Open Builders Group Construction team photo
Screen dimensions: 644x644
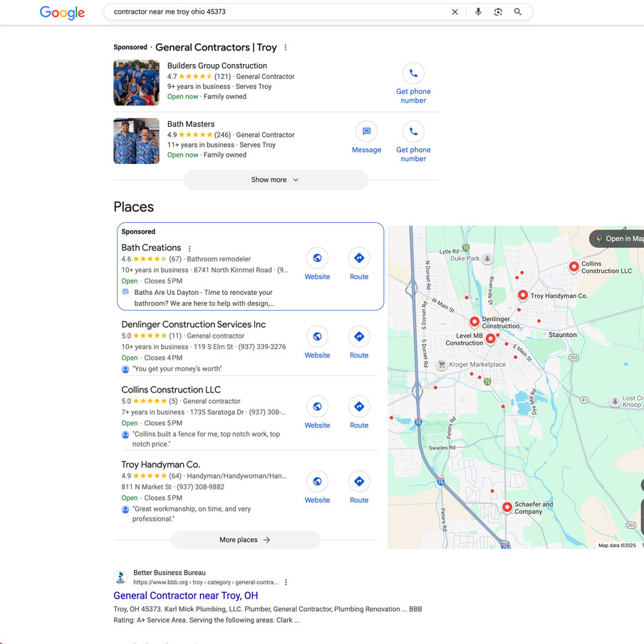click(x=136, y=83)
